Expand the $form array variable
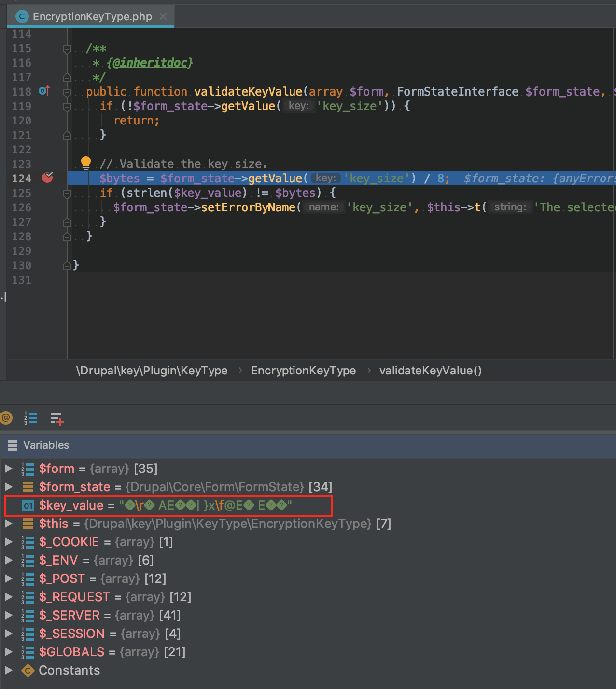Viewport: 616px width, 689px height. [8, 469]
